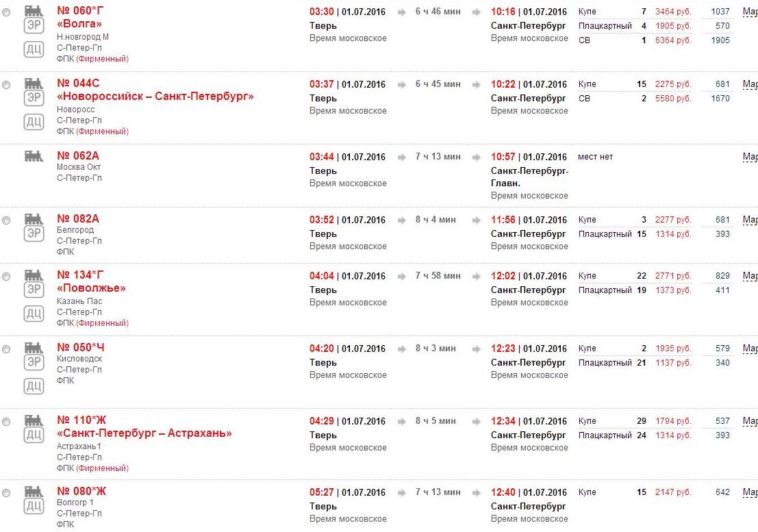Click the ЭР badge for train 050*Ч
Screen dimensions: 758x532
coord(34,362)
